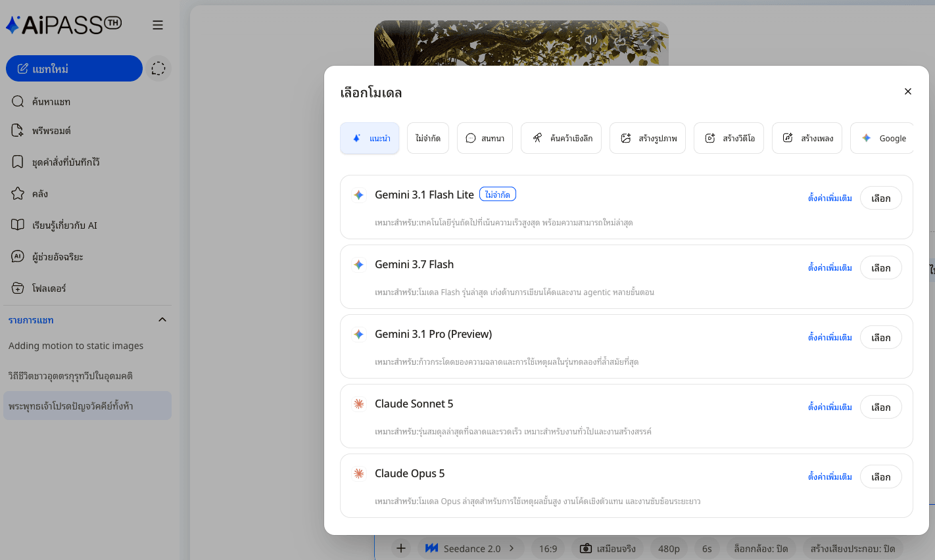This screenshot has height=560, width=935.
Task: Click the Claude Opus 5 model title
Action: click(410, 473)
